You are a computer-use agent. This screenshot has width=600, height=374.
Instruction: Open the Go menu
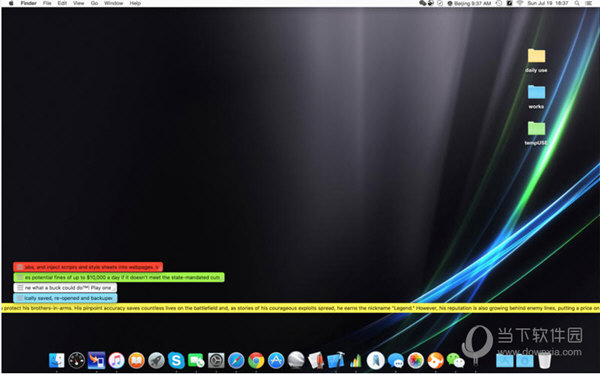[x=95, y=3]
